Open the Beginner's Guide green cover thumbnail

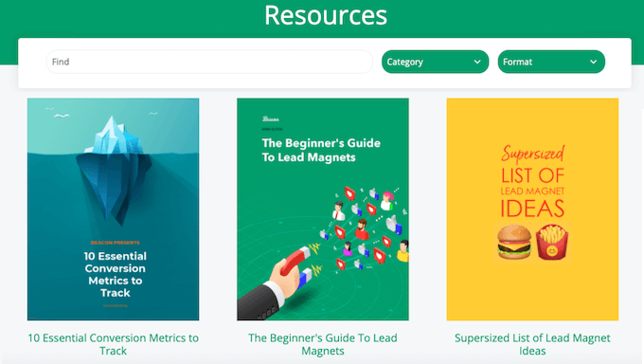(323, 209)
